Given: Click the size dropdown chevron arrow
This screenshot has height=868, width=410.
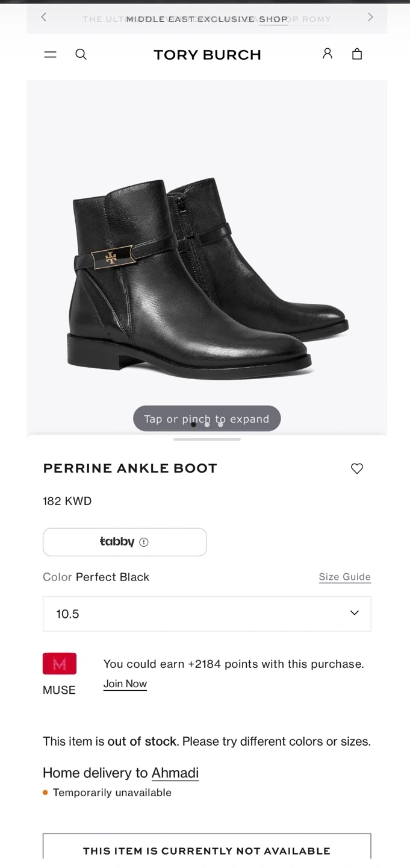Looking at the screenshot, I should point(355,613).
